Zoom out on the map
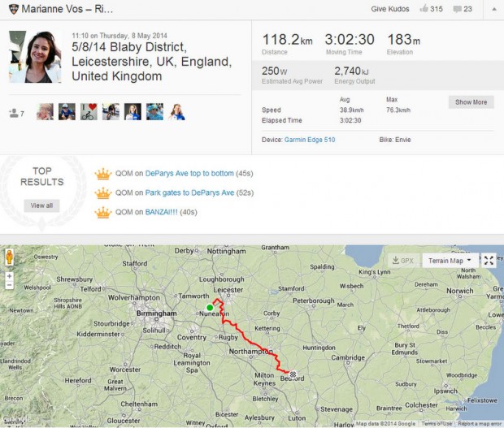This screenshot has width=504, height=428. 10,285
